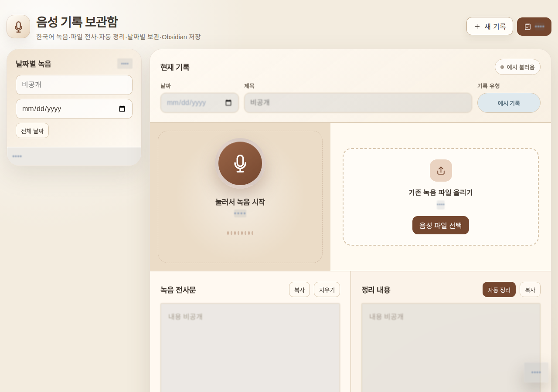Click the 제목 title input field

[358, 103]
